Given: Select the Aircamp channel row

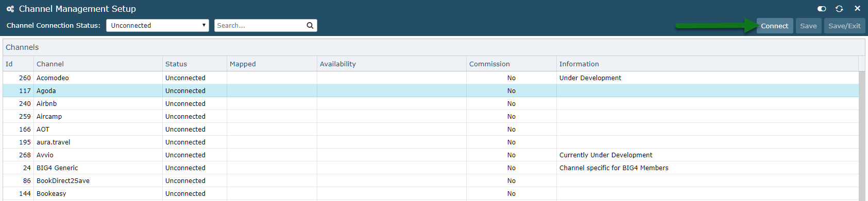Looking at the screenshot, I should (431, 116).
